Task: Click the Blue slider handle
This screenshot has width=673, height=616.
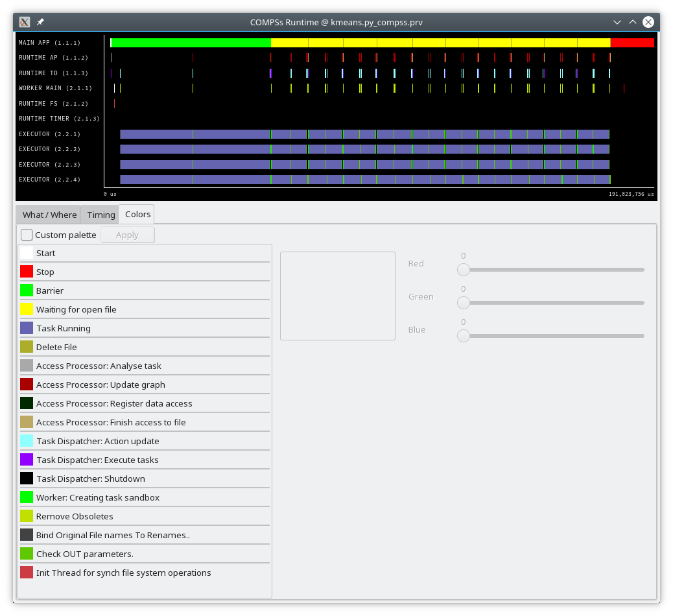Action: pyautogui.click(x=463, y=336)
